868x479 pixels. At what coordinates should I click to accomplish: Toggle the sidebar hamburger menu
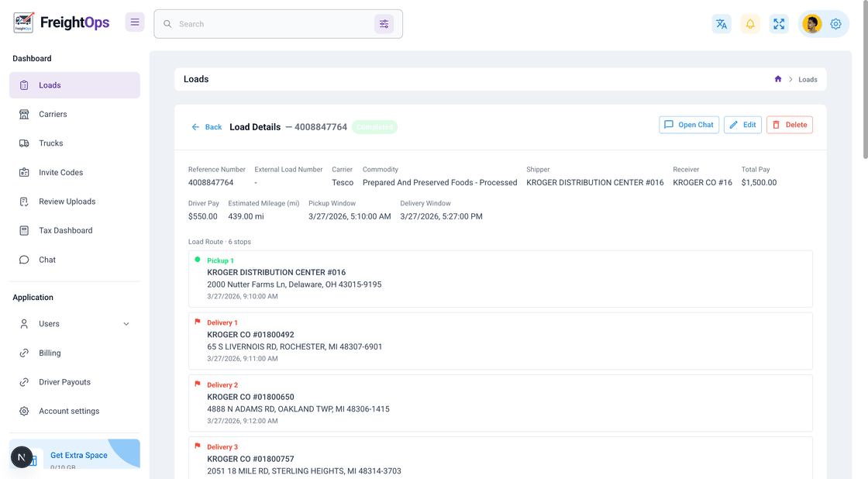click(x=135, y=22)
